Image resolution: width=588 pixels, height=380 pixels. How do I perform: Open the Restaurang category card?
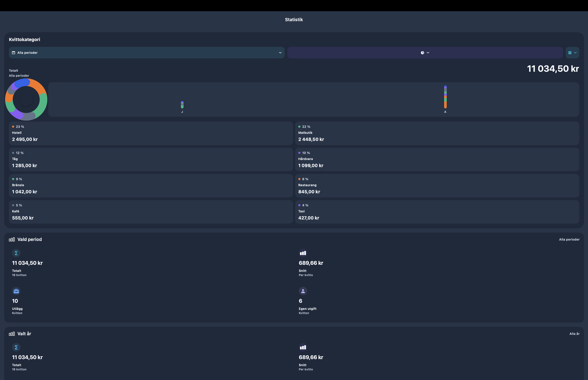tap(437, 186)
